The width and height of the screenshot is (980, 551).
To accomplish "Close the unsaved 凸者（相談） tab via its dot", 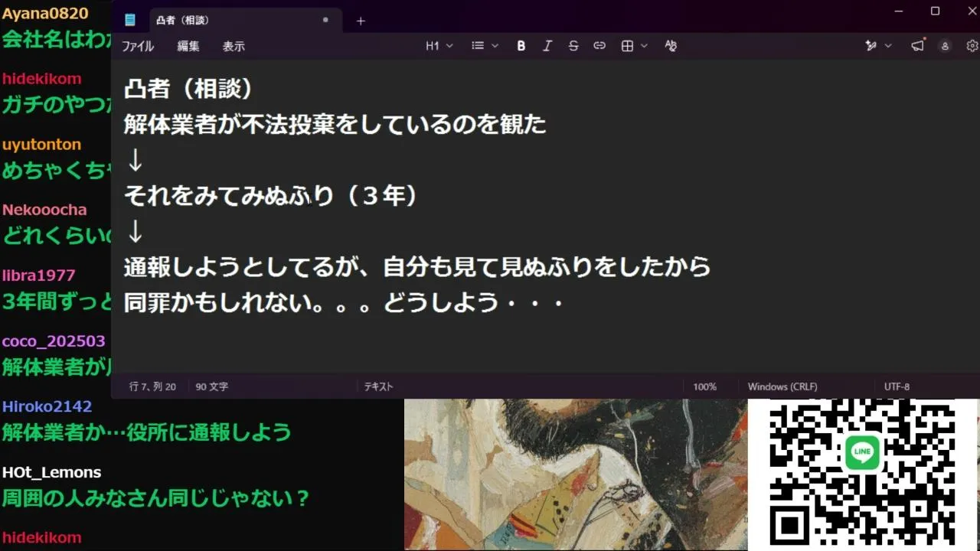I will click(325, 20).
